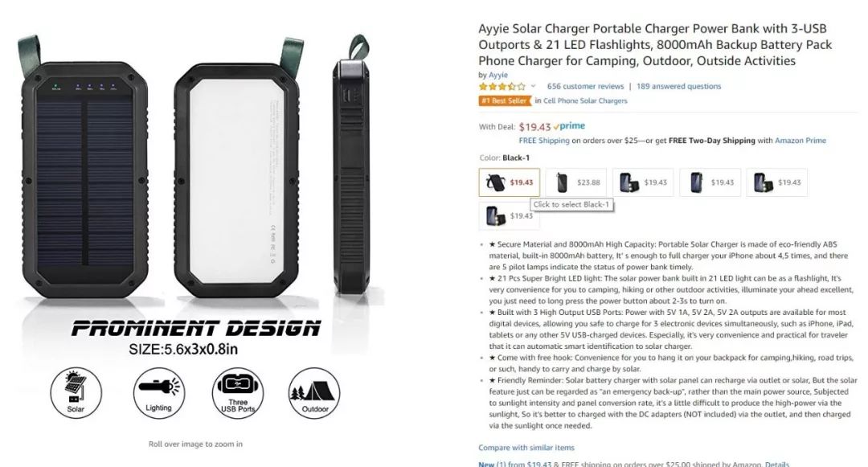Select Black-1 color swatch at $19.43
The image size is (868, 467).
point(510,182)
